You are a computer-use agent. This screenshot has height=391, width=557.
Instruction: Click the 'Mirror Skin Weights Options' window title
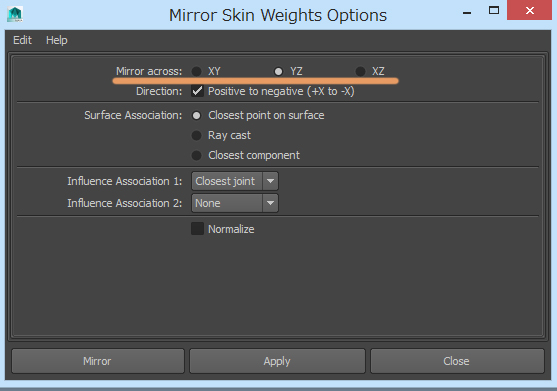pos(278,15)
